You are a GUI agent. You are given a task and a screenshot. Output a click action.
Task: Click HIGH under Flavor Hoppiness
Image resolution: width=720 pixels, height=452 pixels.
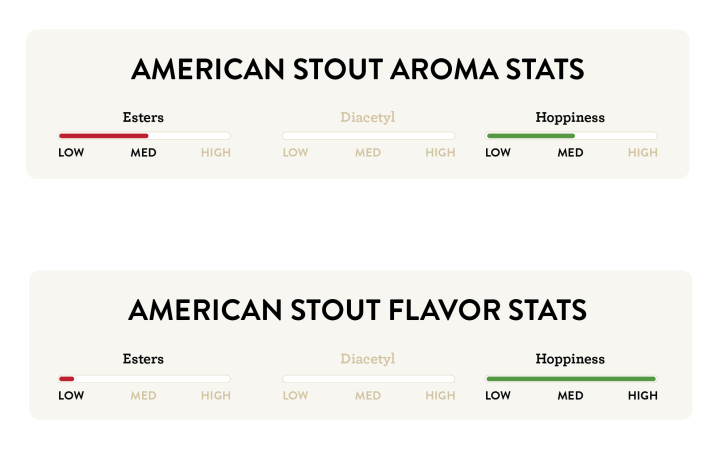coord(643,396)
